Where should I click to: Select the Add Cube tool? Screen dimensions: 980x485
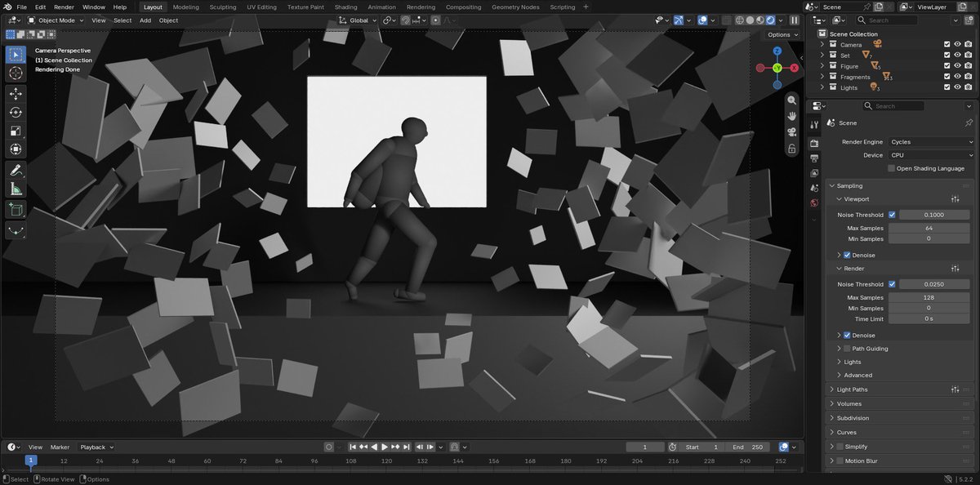pos(16,210)
